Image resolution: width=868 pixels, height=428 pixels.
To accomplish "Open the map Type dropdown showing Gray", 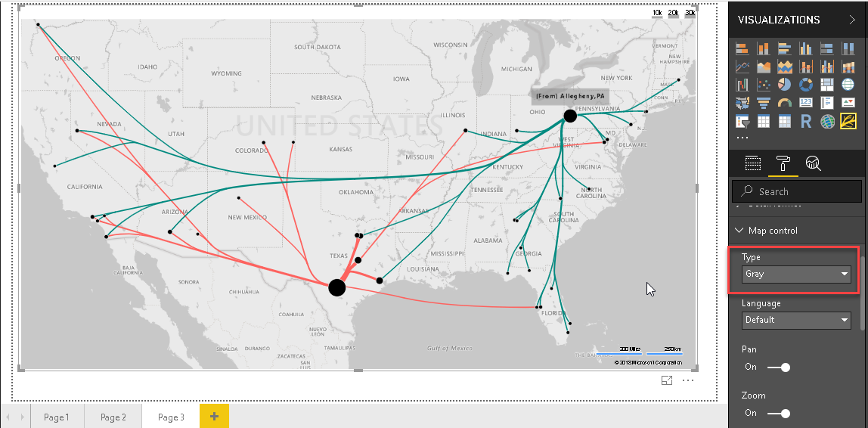I will (796, 274).
